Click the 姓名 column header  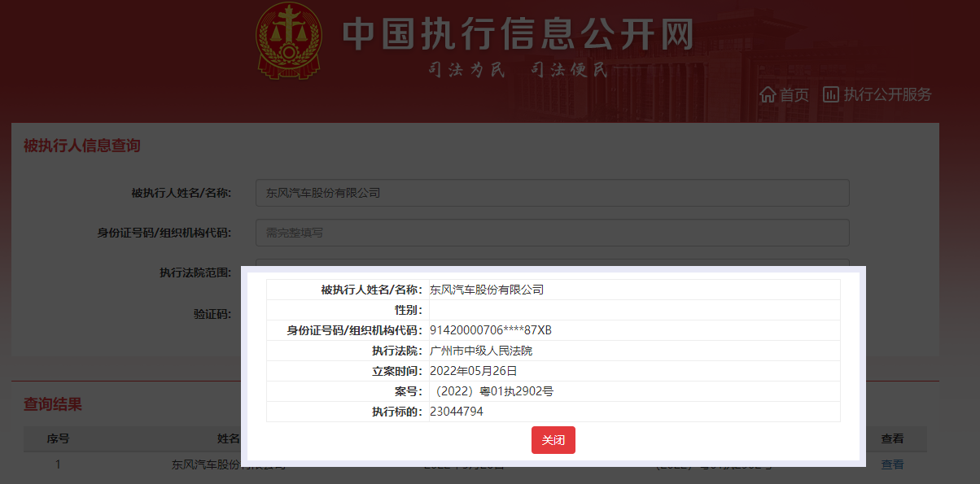click(229, 439)
